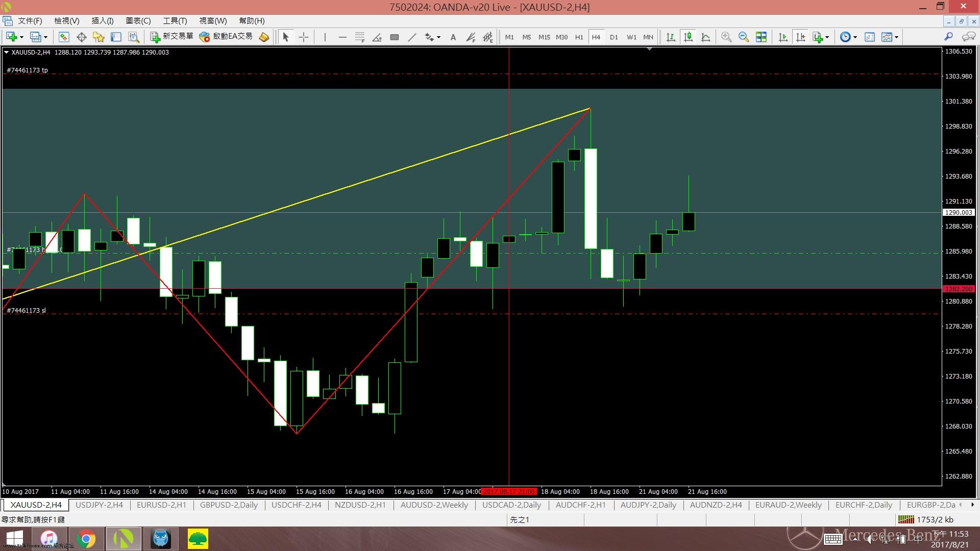This screenshot has height=551, width=980.
Task: Switch to M30 timeframe
Action: coord(561,37)
